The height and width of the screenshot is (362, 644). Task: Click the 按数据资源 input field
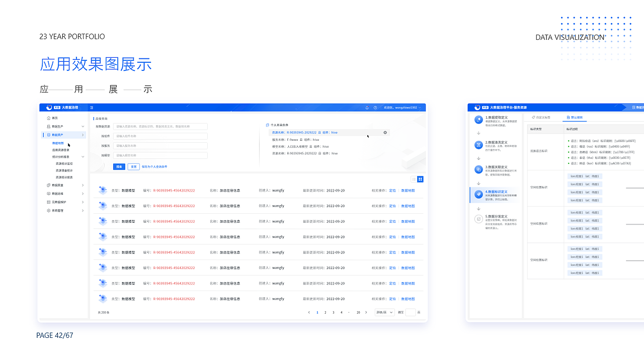(x=160, y=126)
